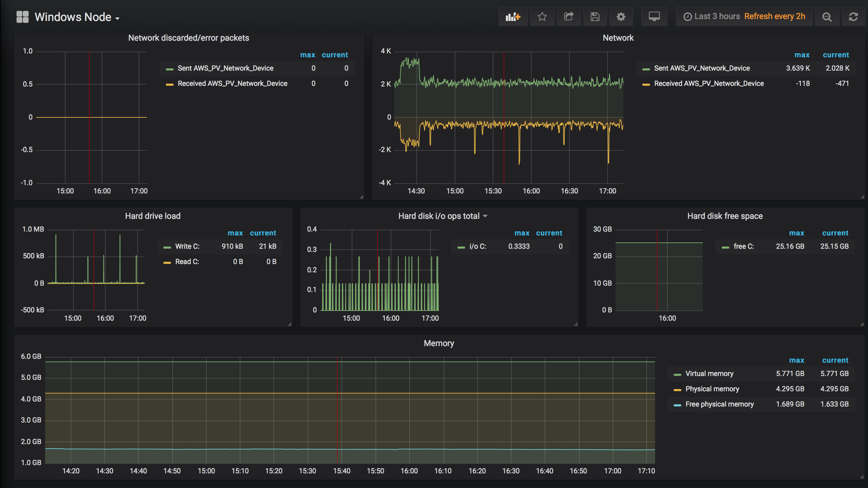Save the dashboard with disk icon
This screenshot has height=488, width=868.
[595, 17]
